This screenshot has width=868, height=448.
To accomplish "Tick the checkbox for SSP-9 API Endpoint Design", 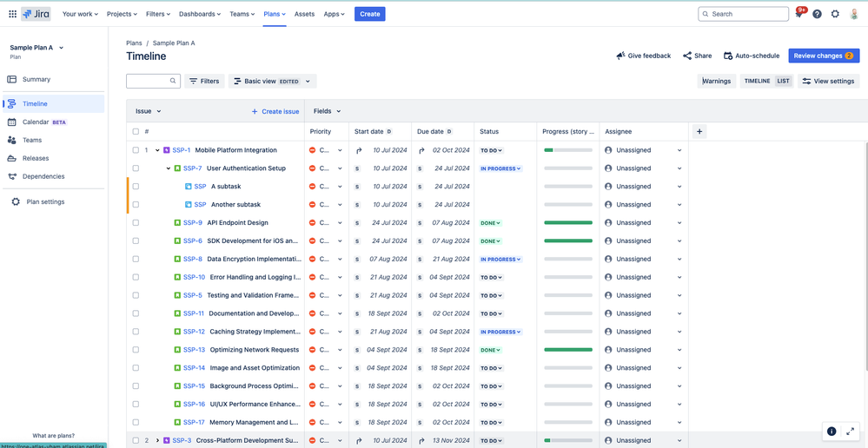I will click(136, 223).
